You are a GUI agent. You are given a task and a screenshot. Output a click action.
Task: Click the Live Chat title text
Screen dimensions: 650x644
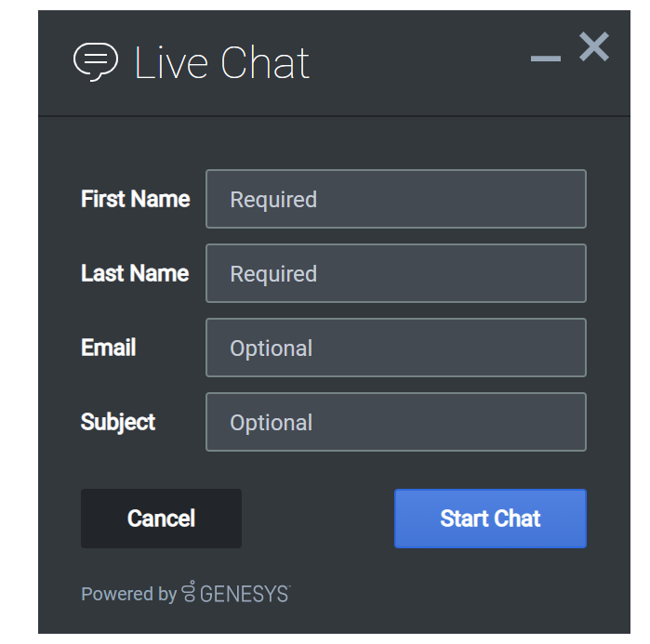tap(222, 62)
